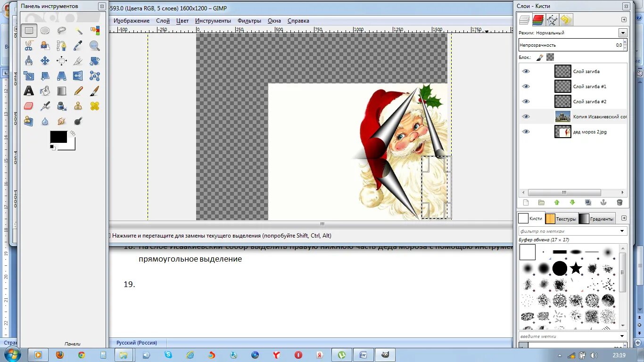Screen dimensions: 644x362
Task: Duplicate the selected layer button
Action: pyautogui.click(x=588, y=203)
